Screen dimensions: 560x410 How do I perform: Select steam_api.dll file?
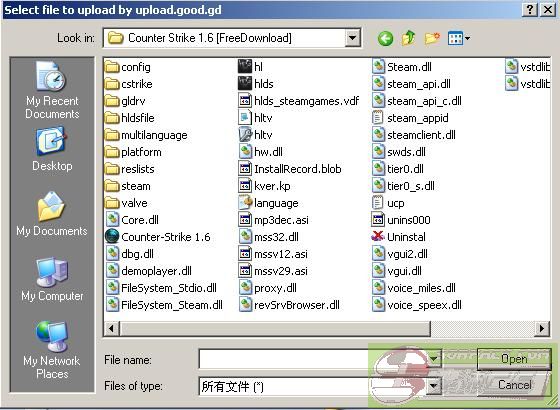click(x=411, y=84)
